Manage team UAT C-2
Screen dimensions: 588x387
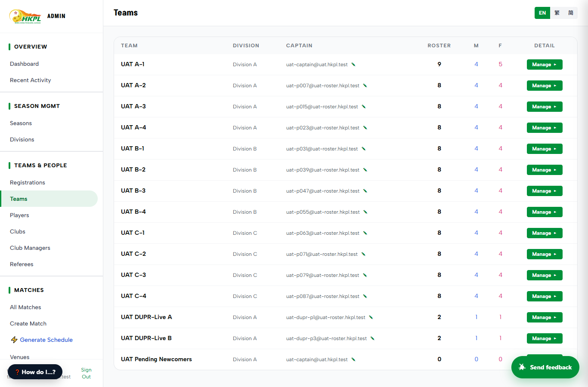pos(545,254)
